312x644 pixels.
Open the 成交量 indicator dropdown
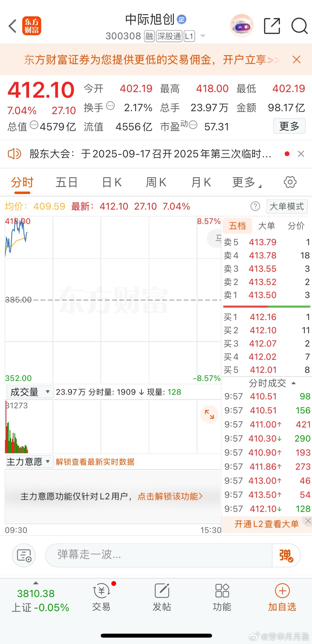click(30, 392)
